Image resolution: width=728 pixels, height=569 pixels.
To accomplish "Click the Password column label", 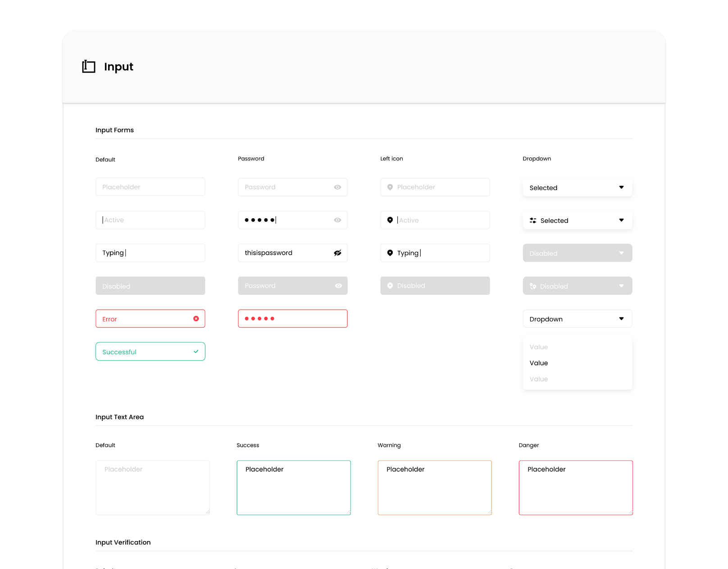I will click(x=251, y=159).
